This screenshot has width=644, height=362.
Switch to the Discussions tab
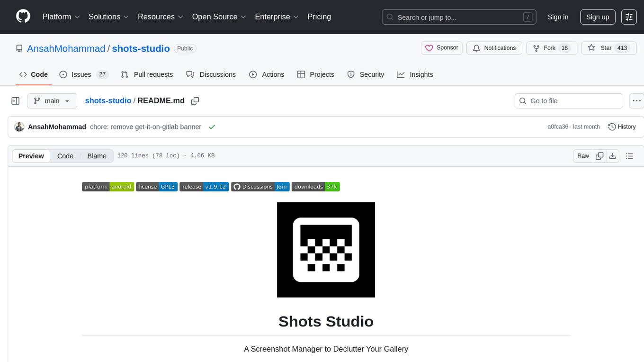(x=211, y=74)
